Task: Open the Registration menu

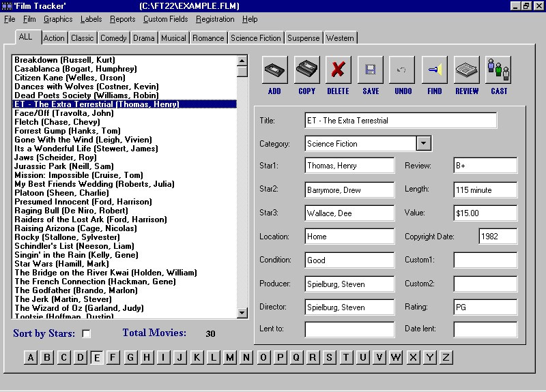Action: pos(215,19)
